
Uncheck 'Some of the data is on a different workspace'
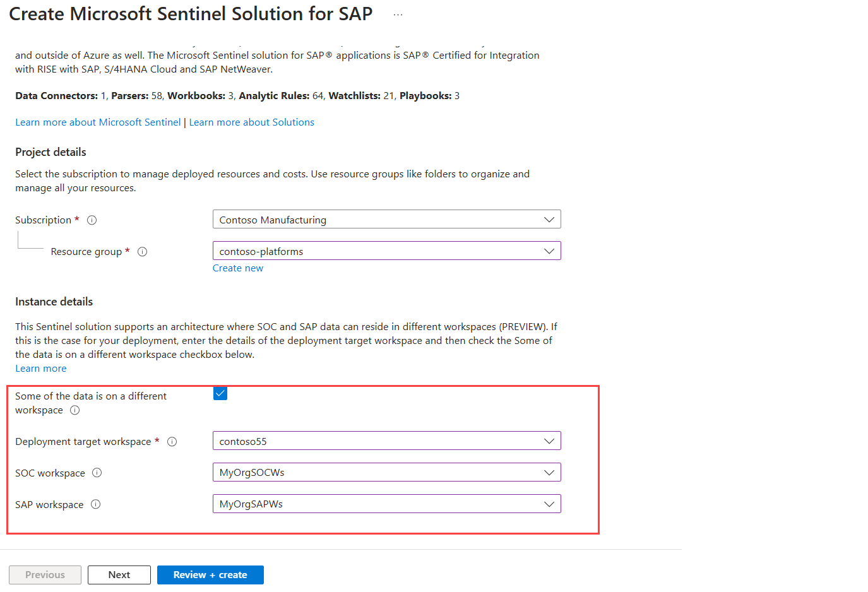220,393
